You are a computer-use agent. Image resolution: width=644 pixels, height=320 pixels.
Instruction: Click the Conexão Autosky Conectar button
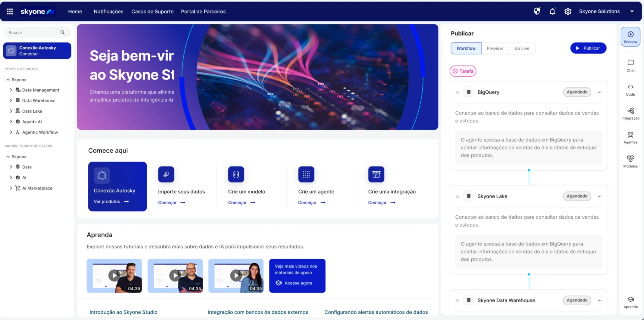pyautogui.click(x=37, y=51)
